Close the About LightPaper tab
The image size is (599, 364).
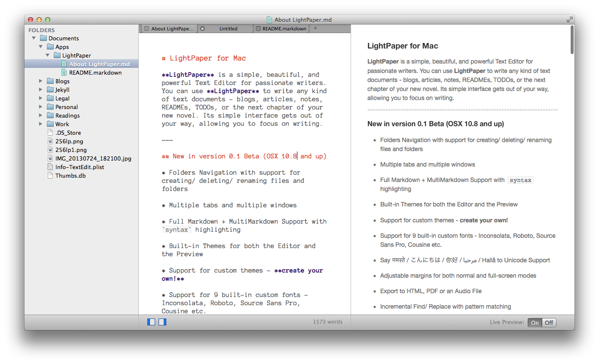[147, 29]
